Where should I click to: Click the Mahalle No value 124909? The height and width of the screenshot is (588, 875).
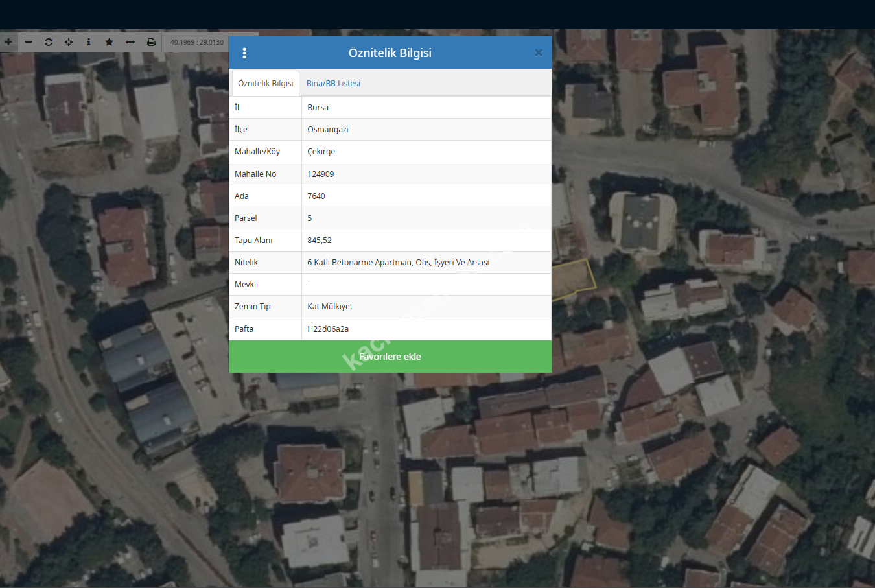pos(321,174)
